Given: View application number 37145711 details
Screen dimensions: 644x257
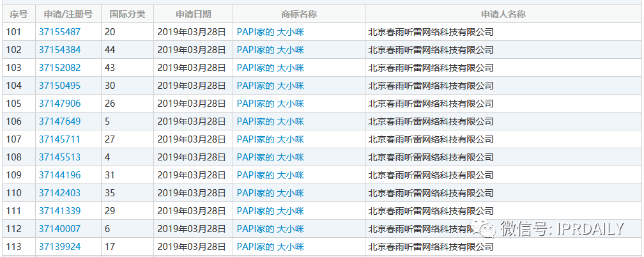Looking at the screenshot, I should pos(60,139).
